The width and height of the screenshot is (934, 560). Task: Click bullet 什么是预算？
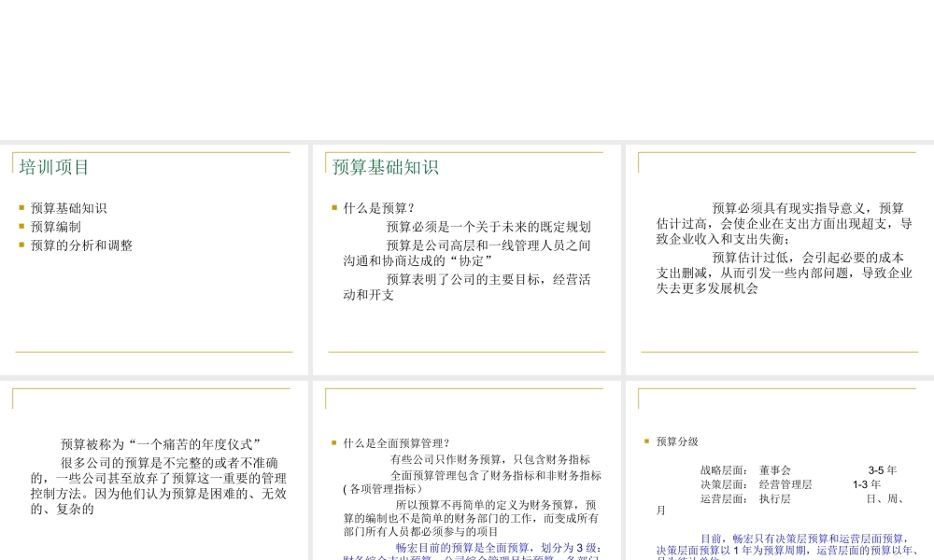tap(379, 208)
